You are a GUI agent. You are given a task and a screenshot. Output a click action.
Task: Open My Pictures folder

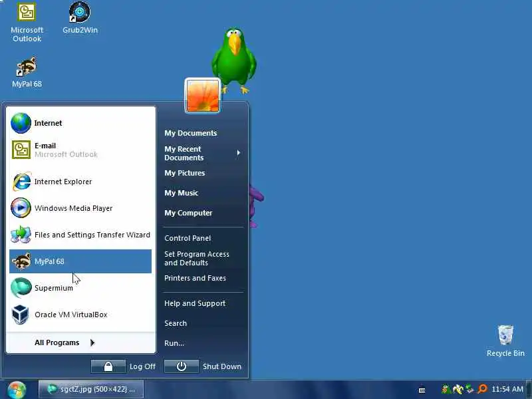tap(185, 173)
